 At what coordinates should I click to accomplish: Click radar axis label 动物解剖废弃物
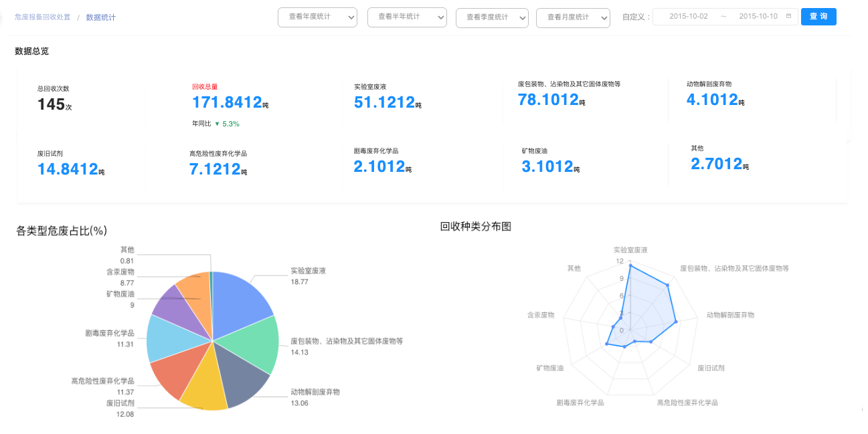[731, 315]
